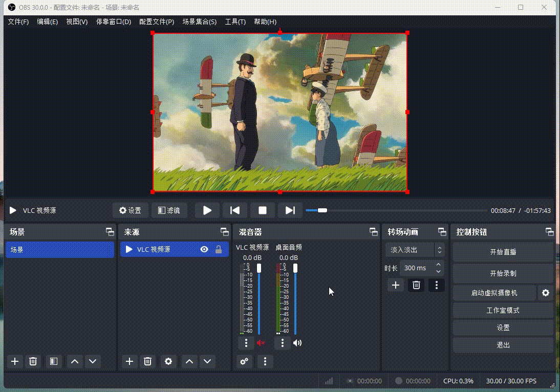Click 开始直播 start streaming button

[503, 252]
